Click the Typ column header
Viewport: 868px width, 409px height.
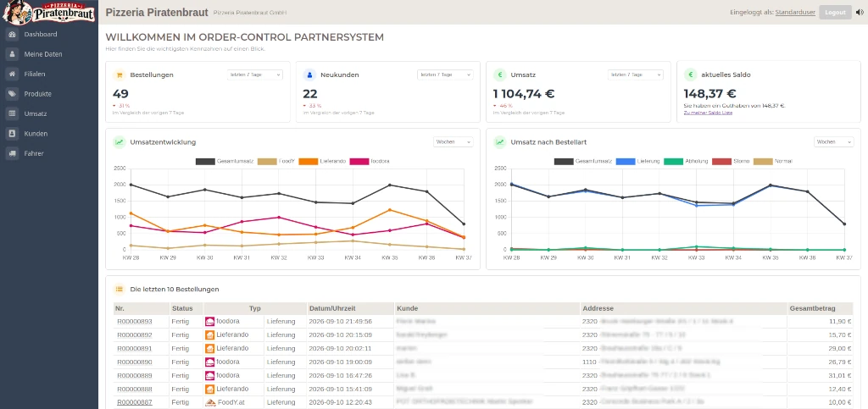255,308
